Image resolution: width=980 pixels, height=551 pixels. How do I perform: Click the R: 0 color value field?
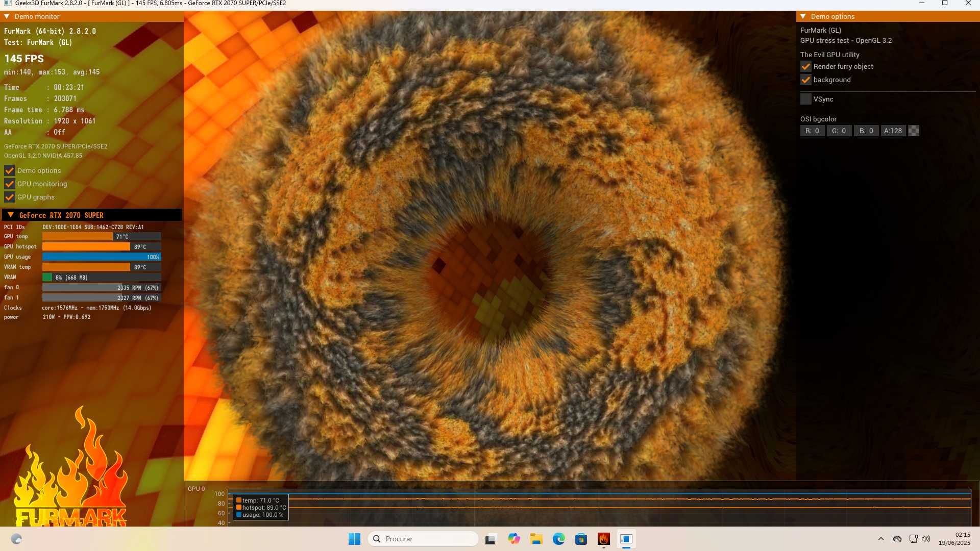(812, 131)
